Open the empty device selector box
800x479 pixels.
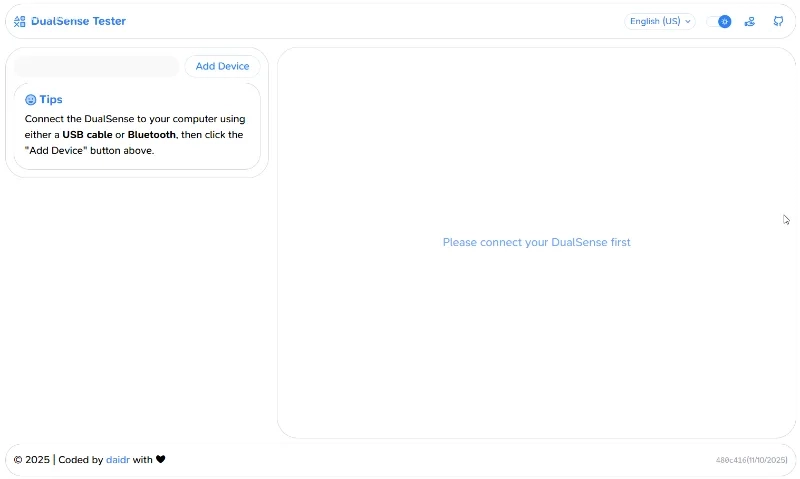tap(96, 66)
